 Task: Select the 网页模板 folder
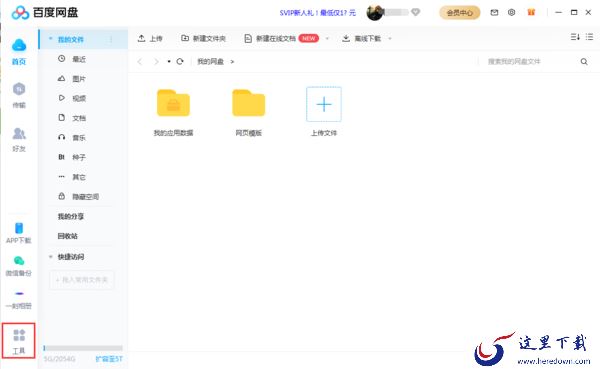pos(249,112)
